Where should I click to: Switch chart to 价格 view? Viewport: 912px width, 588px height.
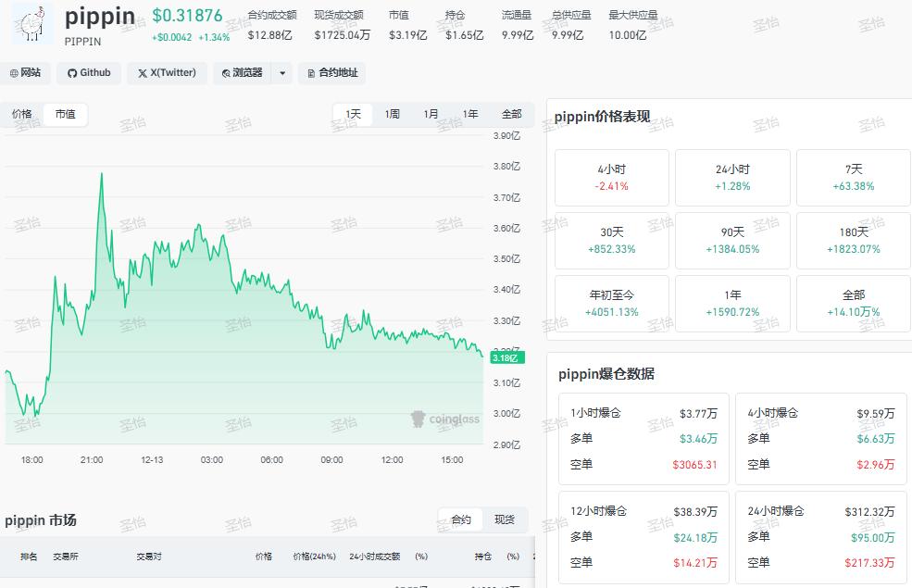click(x=22, y=115)
